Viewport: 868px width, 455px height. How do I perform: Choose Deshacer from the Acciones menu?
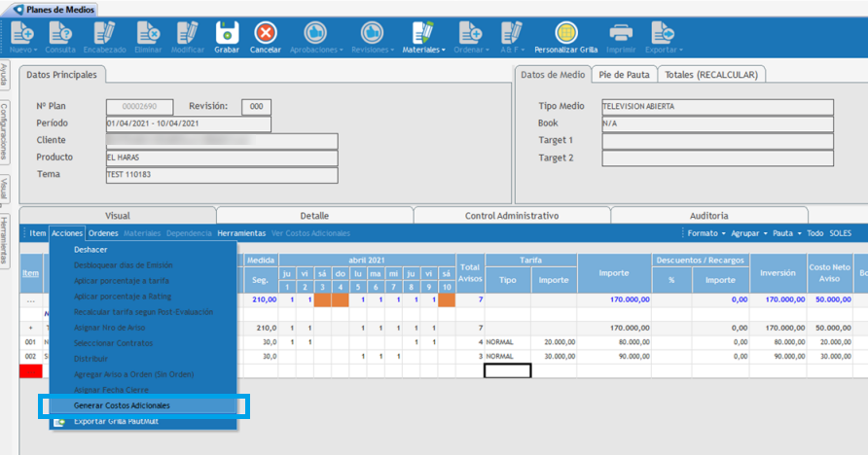pyautogui.click(x=90, y=249)
